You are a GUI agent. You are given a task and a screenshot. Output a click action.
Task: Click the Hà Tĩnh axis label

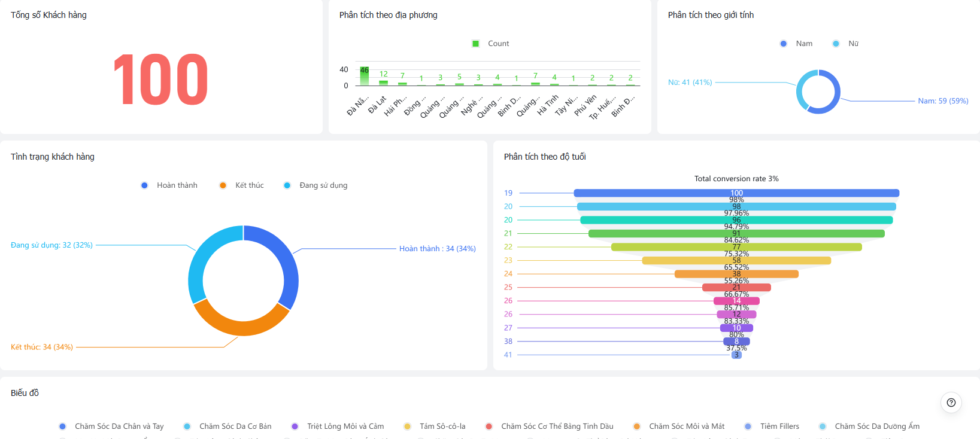(548, 105)
